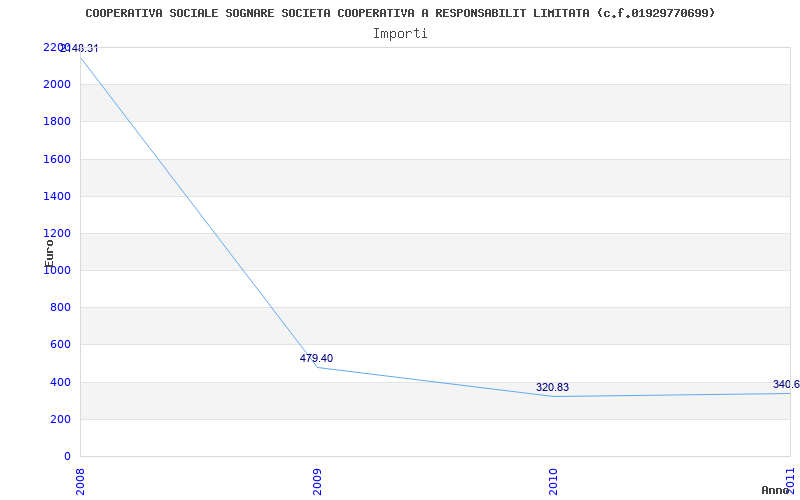This screenshot has height=500, width=800.
Task: Click the 1400 y-axis tick label
Action: tap(57, 196)
